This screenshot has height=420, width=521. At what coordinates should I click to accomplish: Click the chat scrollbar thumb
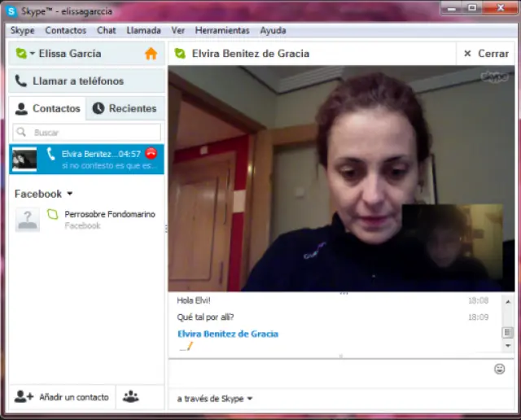(507, 332)
